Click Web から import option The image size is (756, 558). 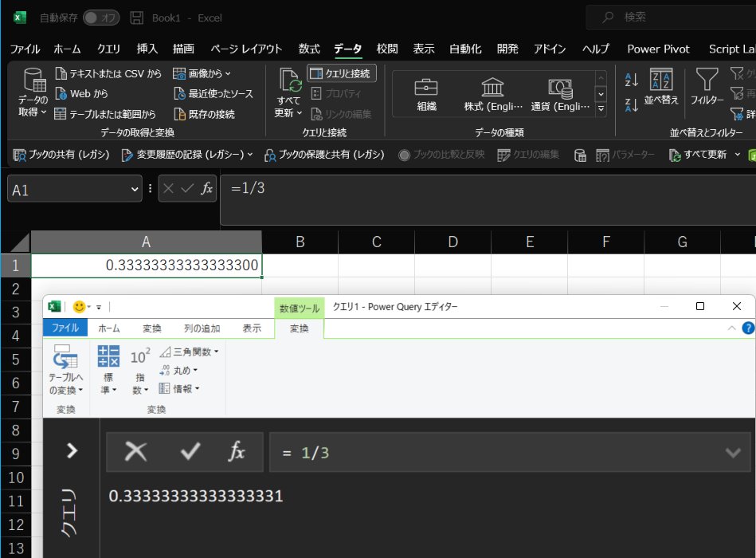tap(81, 93)
